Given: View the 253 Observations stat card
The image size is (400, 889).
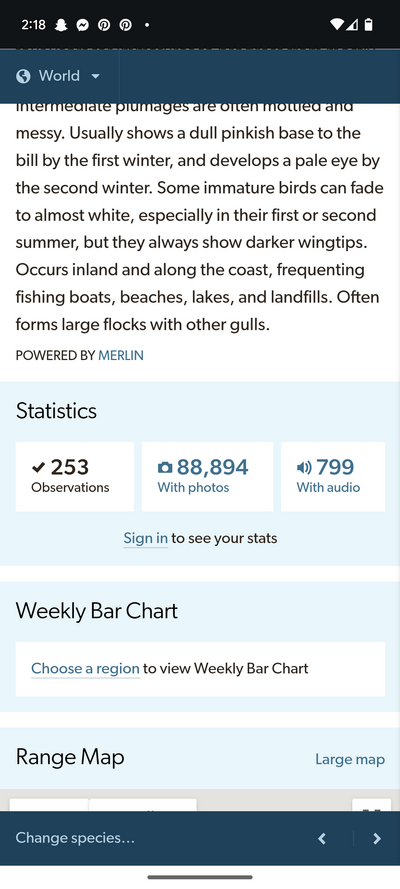Looking at the screenshot, I should (75, 476).
